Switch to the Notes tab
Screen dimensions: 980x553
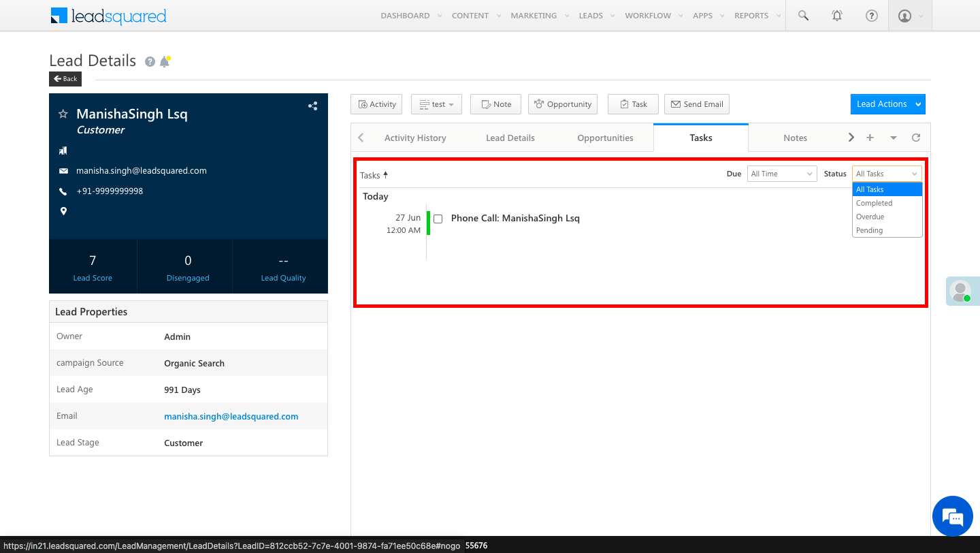click(795, 138)
